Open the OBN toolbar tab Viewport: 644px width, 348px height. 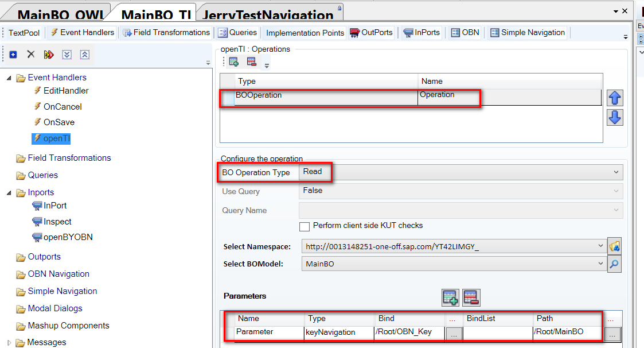(x=465, y=32)
